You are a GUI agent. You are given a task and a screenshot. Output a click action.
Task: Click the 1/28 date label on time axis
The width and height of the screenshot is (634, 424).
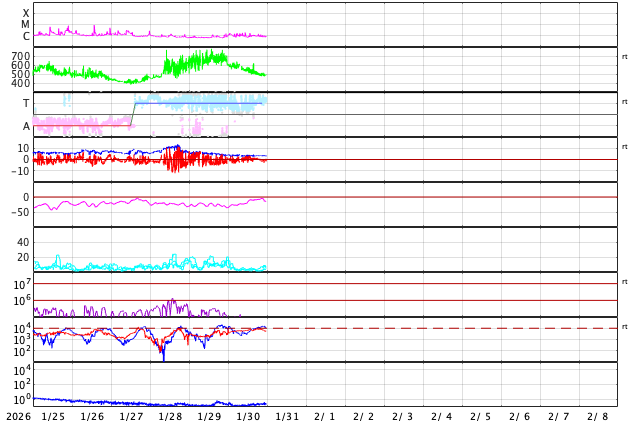(x=170, y=416)
